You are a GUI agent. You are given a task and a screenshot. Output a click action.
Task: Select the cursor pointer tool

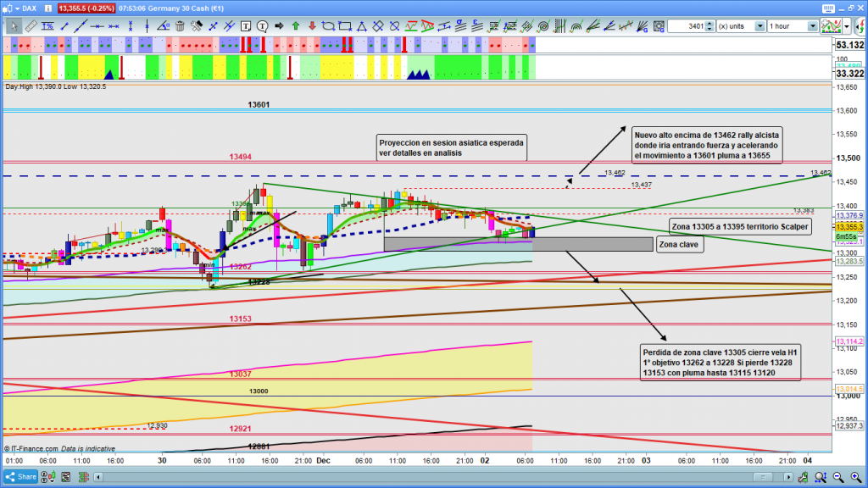point(13,26)
